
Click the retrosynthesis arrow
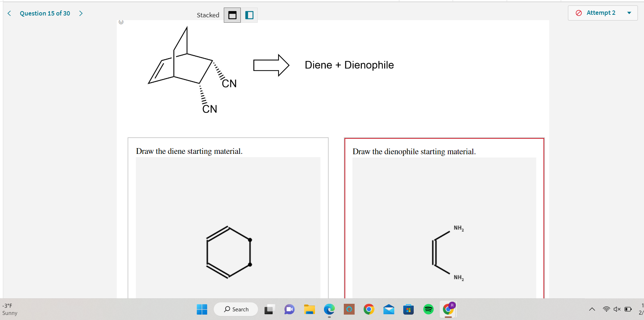[x=271, y=65]
